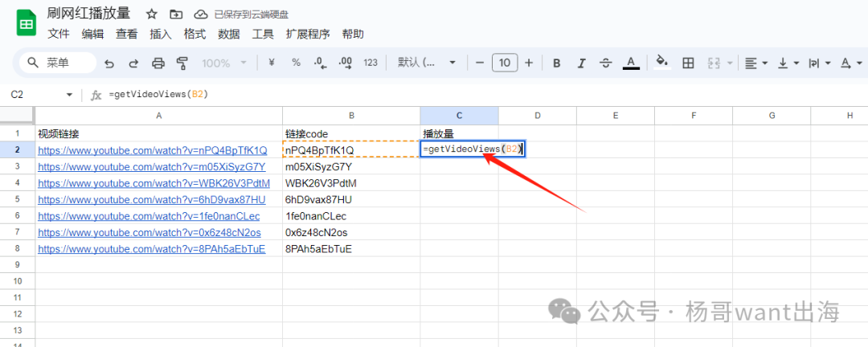Viewport: 868px width, 347px height.
Task: Toggle bold formatting
Action: [557, 63]
